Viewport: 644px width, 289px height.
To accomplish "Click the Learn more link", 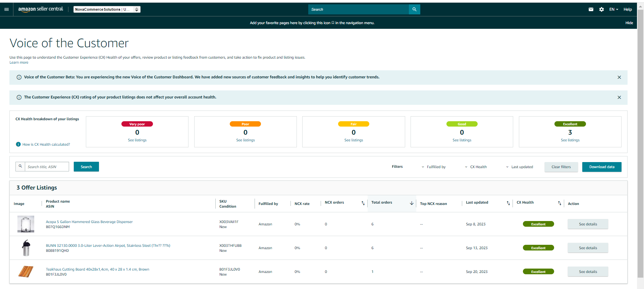I will pyautogui.click(x=19, y=62).
